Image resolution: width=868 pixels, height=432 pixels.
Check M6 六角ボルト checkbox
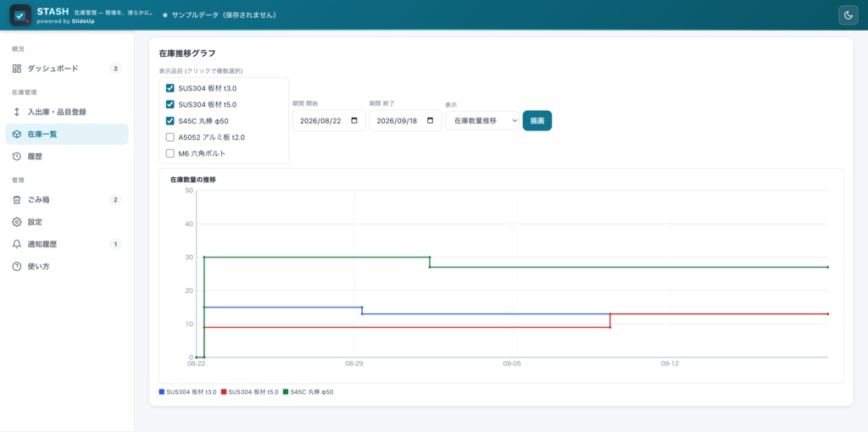click(x=170, y=153)
